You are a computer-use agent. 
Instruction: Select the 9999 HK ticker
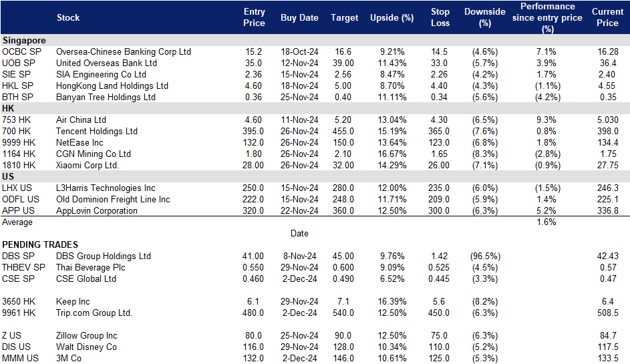(19, 143)
